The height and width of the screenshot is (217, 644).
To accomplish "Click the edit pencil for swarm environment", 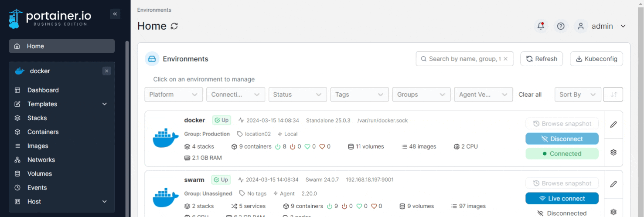I will 613,184.
